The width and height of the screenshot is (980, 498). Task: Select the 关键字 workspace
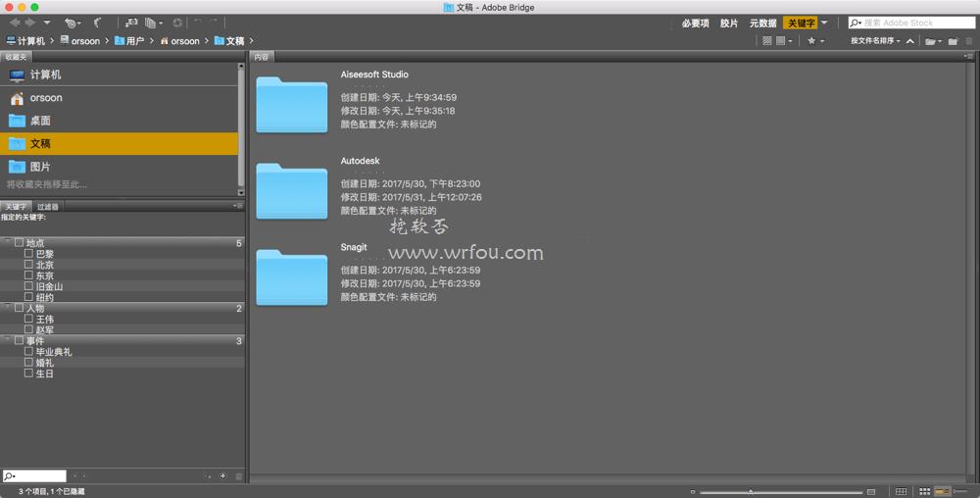[801, 24]
